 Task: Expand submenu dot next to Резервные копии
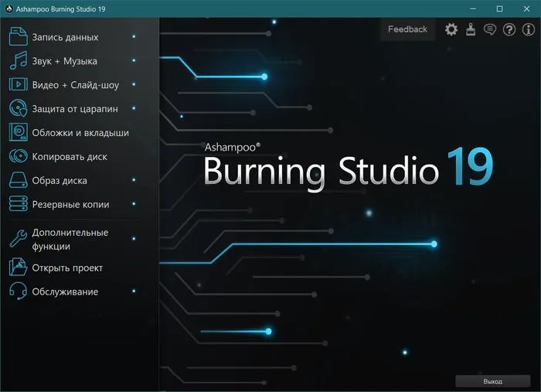134,203
